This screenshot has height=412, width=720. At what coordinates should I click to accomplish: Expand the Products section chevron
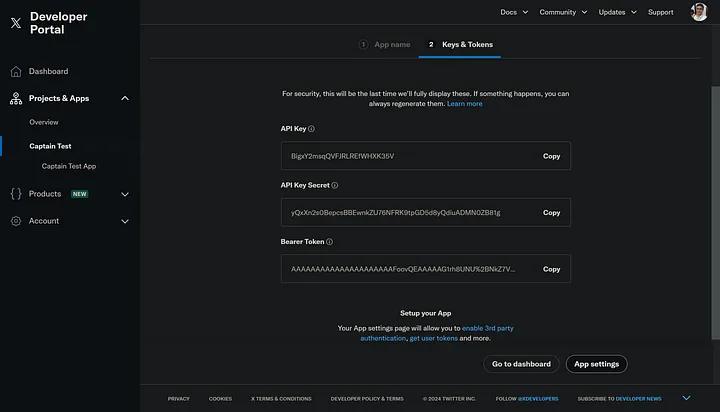[125, 194]
